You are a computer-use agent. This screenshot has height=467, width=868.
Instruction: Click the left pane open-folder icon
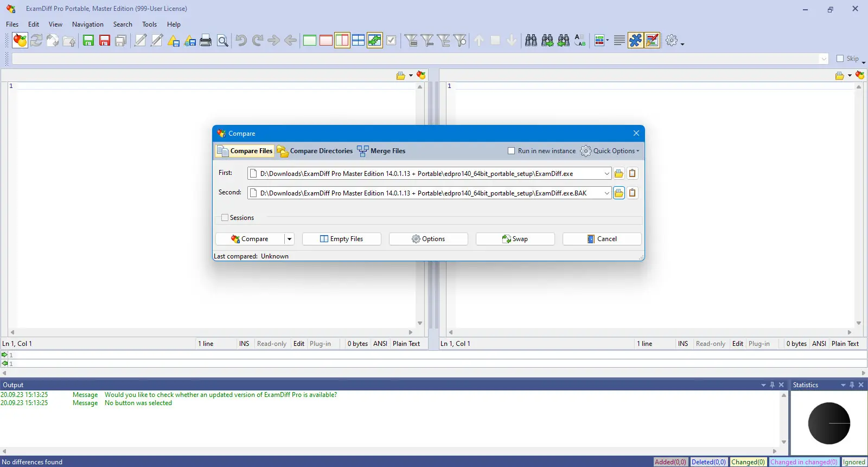tap(401, 75)
